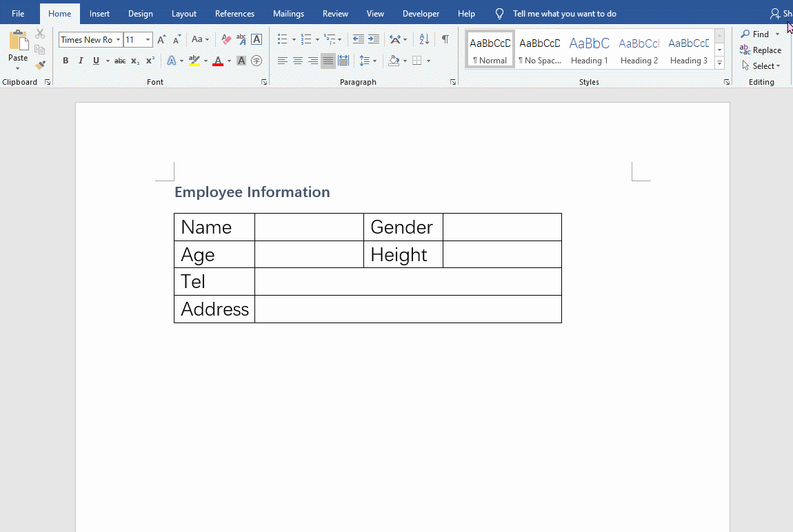The image size is (793, 532).
Task: Switch to the References tab
Action: (234, 14)
